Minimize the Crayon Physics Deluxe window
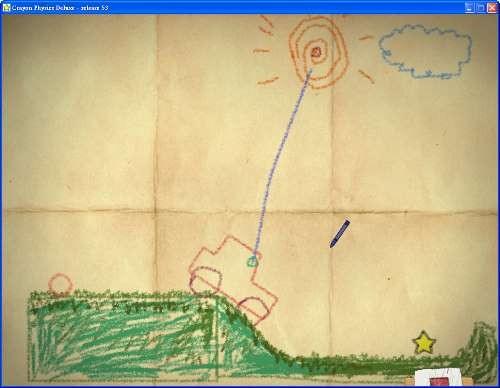500x388 pixels. (x=469, y=8)
